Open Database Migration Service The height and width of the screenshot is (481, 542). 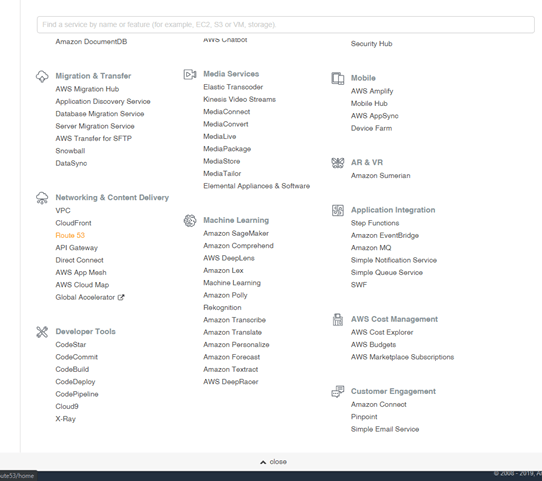point(100,114)
